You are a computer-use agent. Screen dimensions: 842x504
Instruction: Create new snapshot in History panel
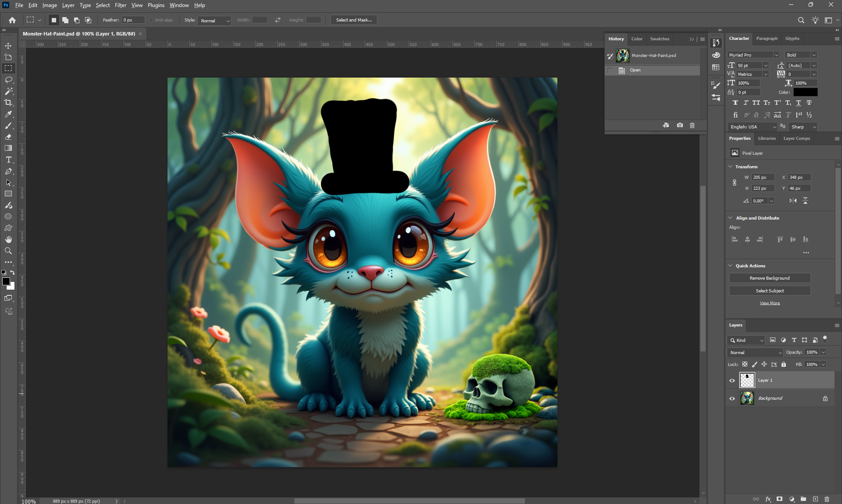point(680,125)
